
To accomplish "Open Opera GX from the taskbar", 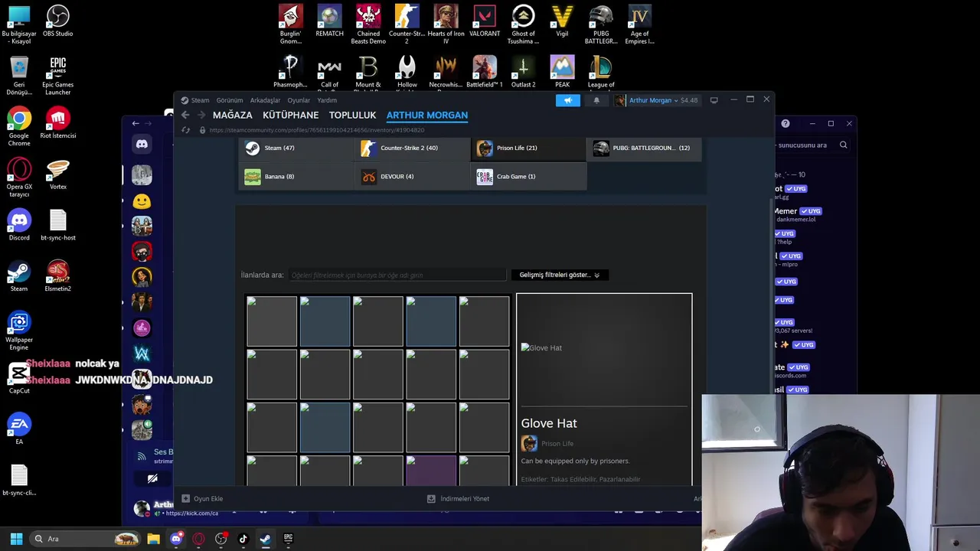I will tap(198, 539).
